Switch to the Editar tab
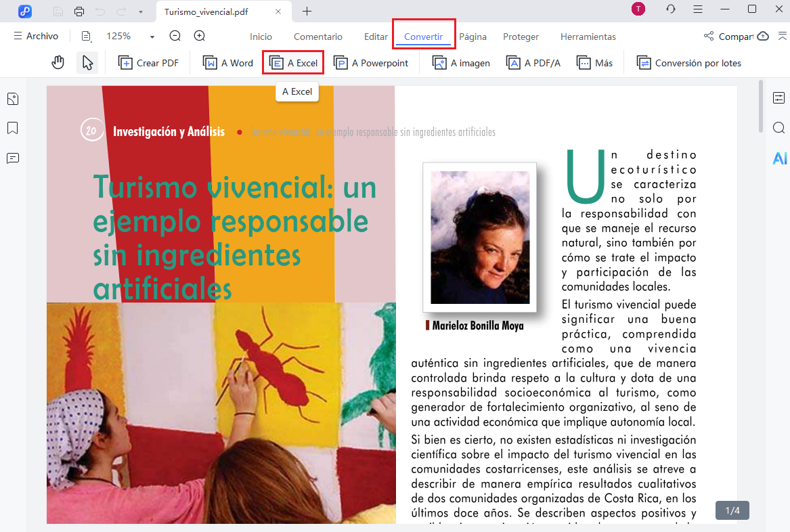The image size is (790, 532). click(376, 37)
